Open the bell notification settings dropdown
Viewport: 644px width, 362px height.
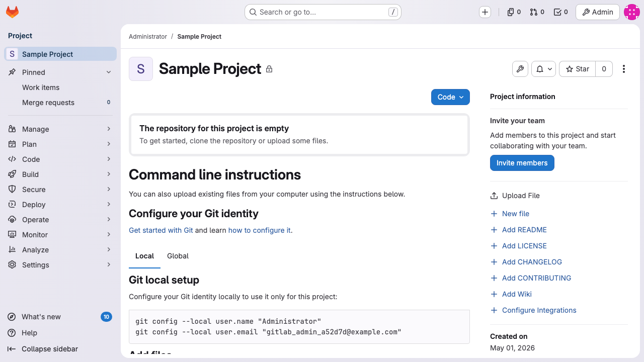543,69
